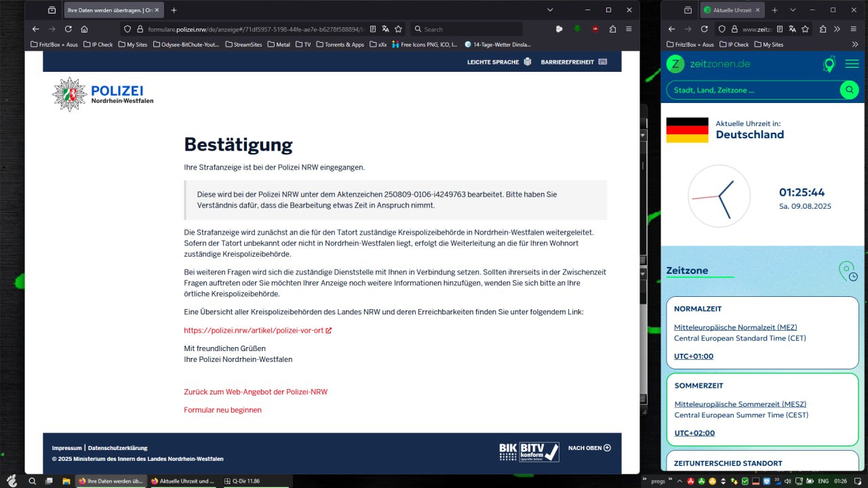Open the Datenschutzerklärung footer link
The image size is (868, 488).
coord(117,448)
